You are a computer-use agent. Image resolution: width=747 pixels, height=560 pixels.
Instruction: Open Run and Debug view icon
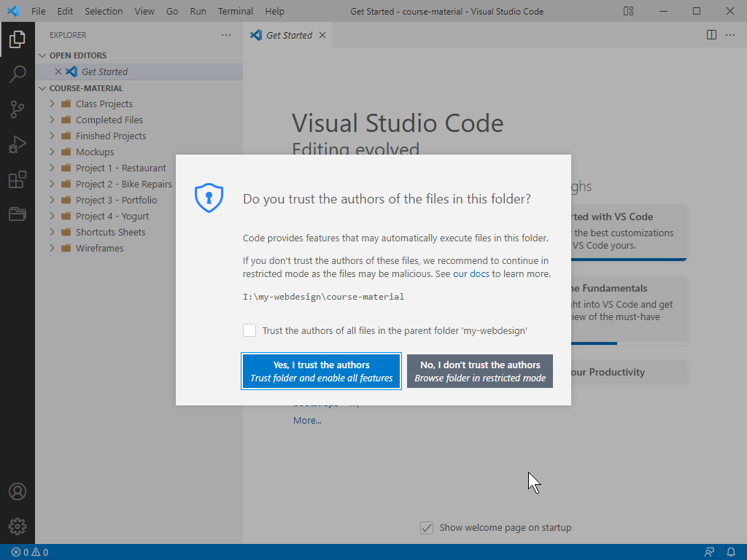(x=18, y=145)
